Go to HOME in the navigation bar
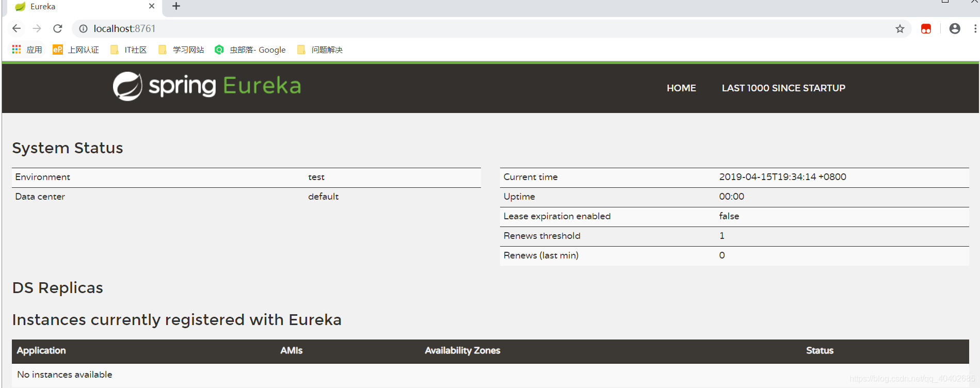The height and width of the screenshot is (388, 980). pyautogui.click(x=681, y=88)
